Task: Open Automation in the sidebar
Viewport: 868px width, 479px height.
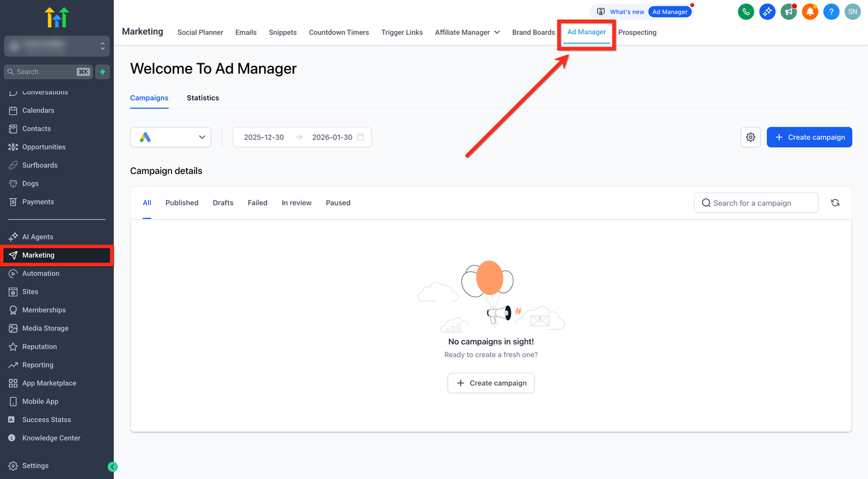Action: coord(41,274)
